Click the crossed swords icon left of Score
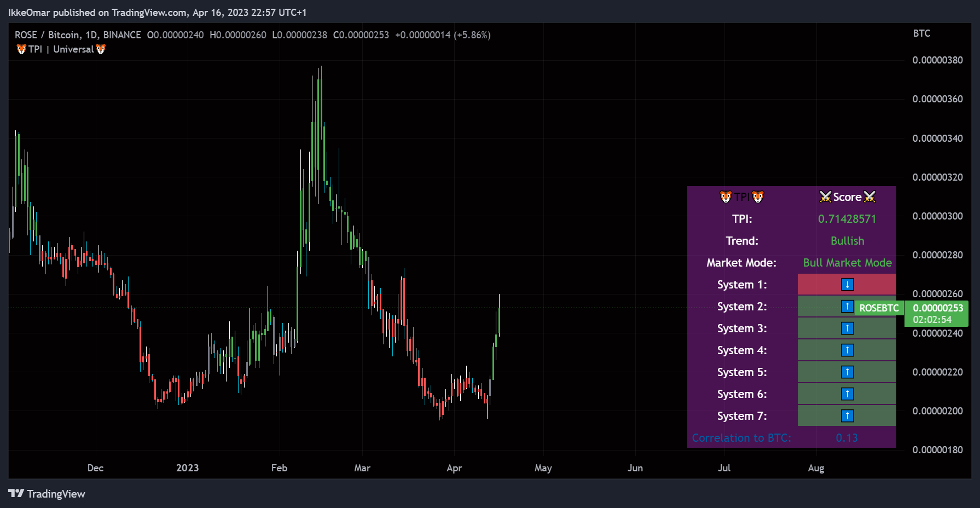Viewport: 980px width, 508px height. pos(825,197)
